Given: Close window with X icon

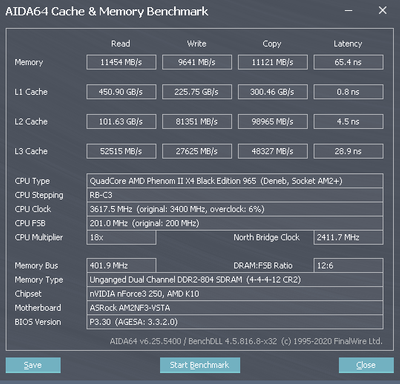Looking at the screenshot, I should [x=383, y=11].
